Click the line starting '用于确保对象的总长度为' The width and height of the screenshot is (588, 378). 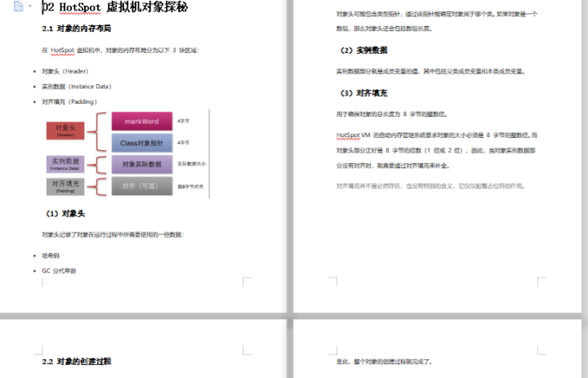[x=392, y=114]
